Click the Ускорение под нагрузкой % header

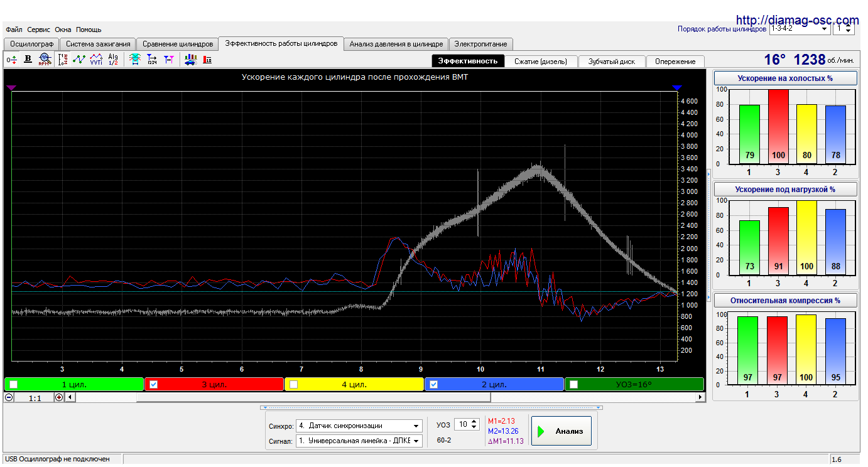click(785, 189)
